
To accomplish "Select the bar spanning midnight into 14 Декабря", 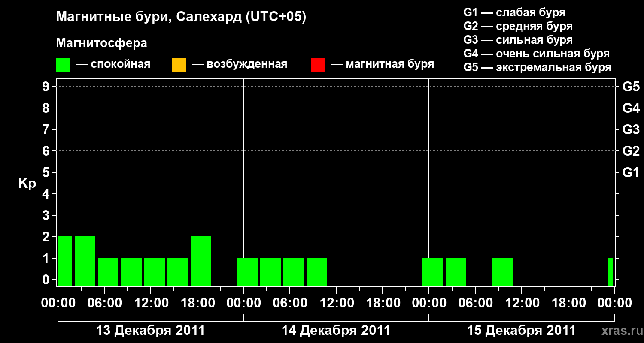I will [247, 272].
